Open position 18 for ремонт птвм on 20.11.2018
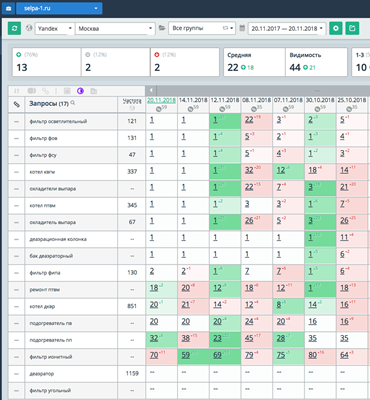This screenshot has width=370, height=400. click(154, 288)
